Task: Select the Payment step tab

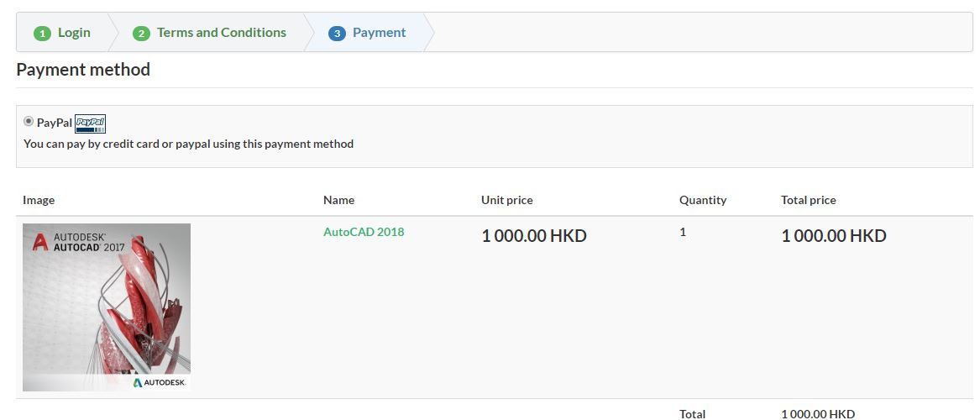Action: click(379, 33)
